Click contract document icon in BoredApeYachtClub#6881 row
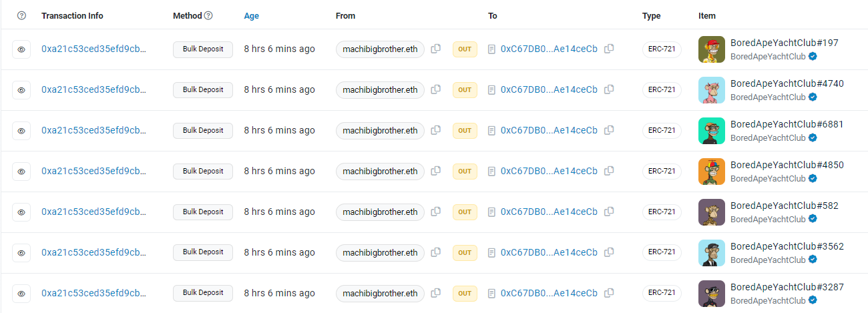868x313 pixels. (x=492, y=131)
